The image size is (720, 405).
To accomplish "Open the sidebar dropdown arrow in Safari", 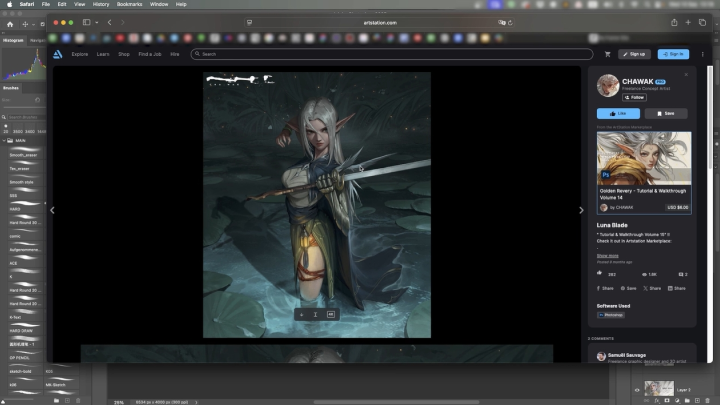I will pos(97,22).
